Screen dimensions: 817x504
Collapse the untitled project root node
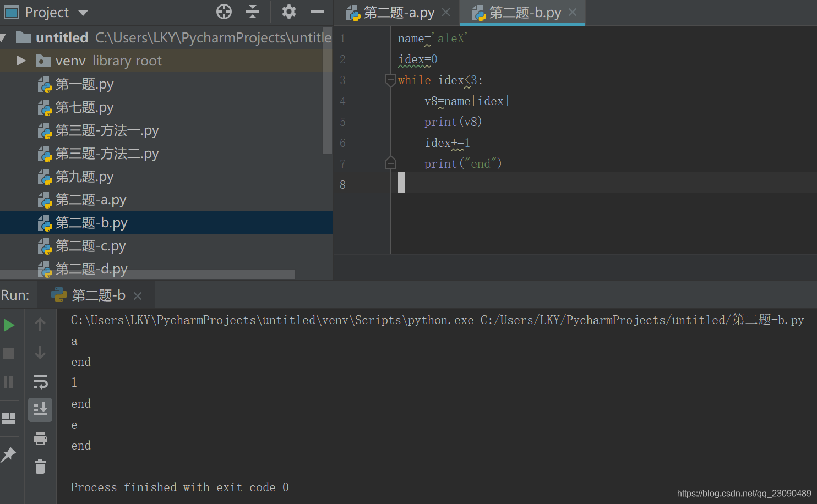coord(3,37)
